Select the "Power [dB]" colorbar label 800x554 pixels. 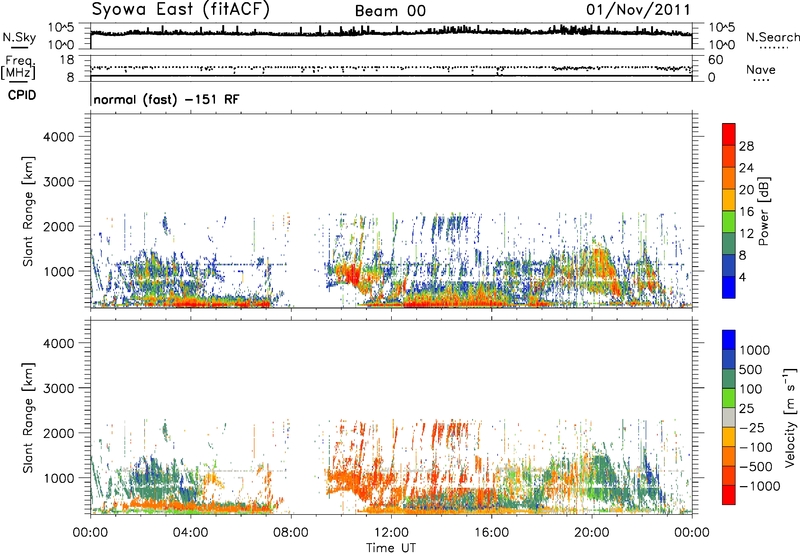[x=764, y=211]
